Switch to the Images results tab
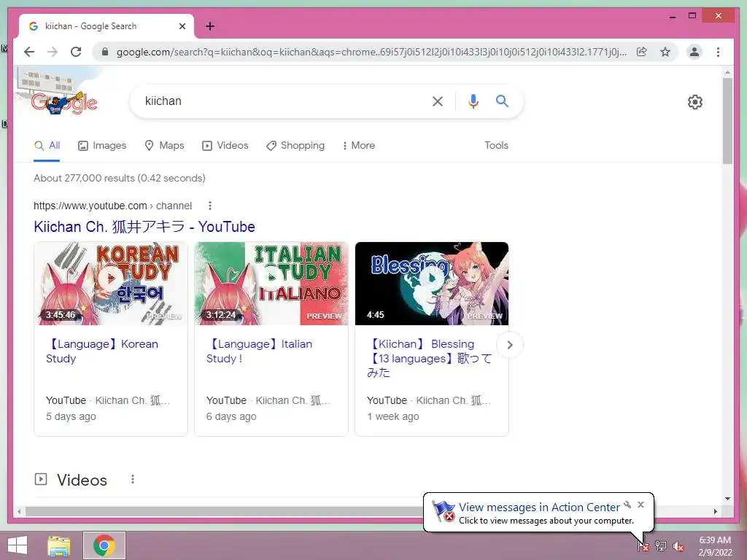 102,146
